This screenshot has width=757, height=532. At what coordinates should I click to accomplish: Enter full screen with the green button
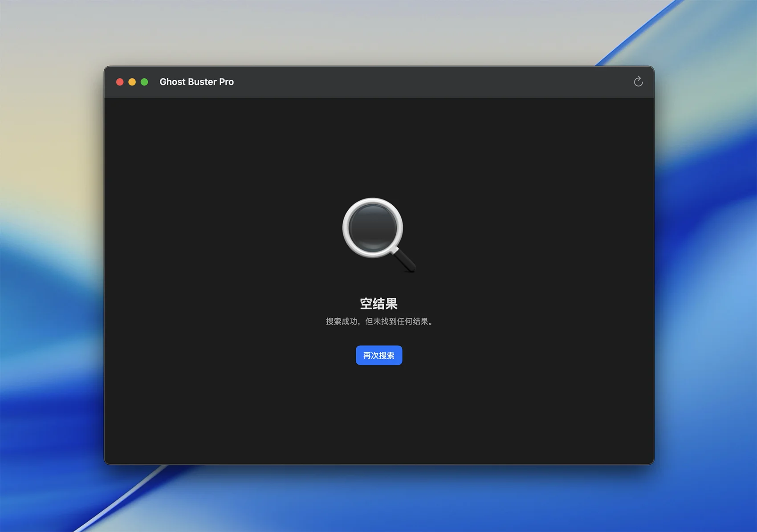click(144, 82)
